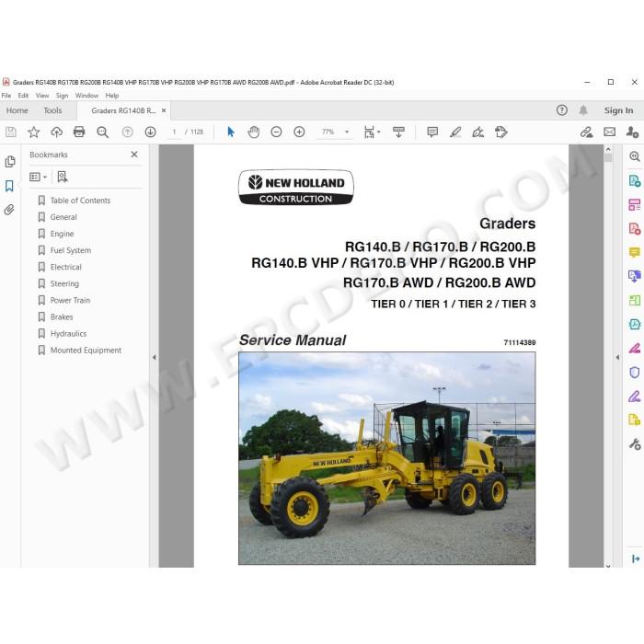
Task: Collapse the right tools pane arrow
Action: 617,357
